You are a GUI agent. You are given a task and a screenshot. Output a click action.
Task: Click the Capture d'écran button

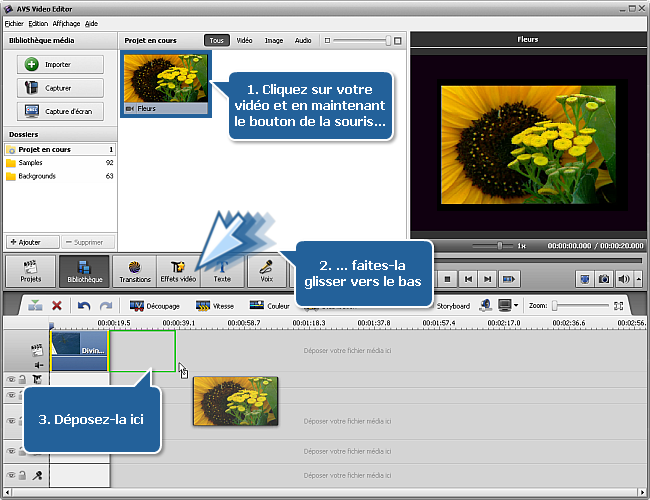pyautogui.click(x=60, y=111)
